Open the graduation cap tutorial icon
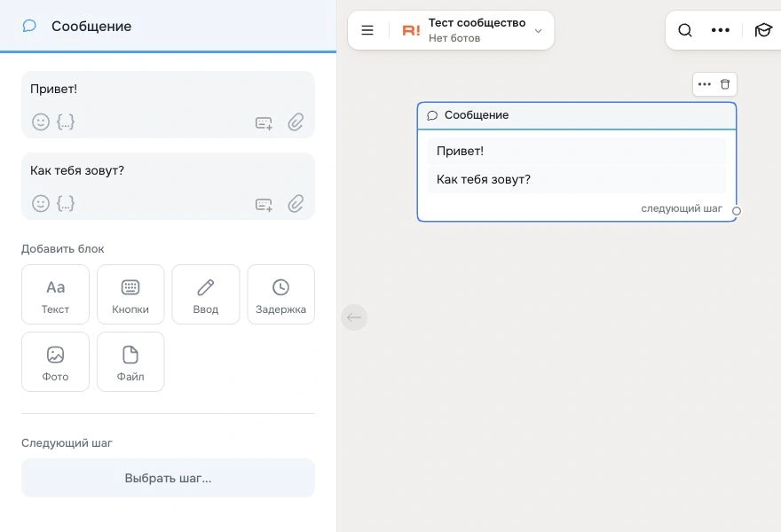 pos(763,30)
